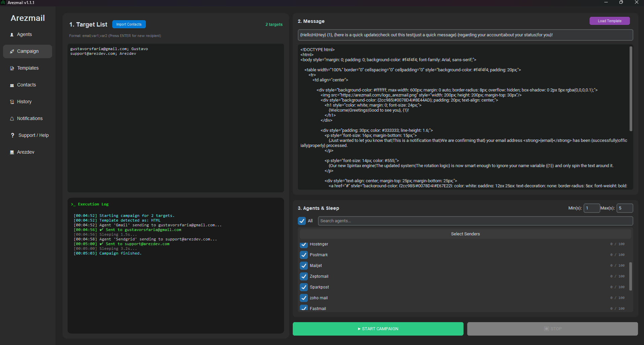Open the Campaign section
The width and height of the screenshot is (644, 345).
point(27,51)
